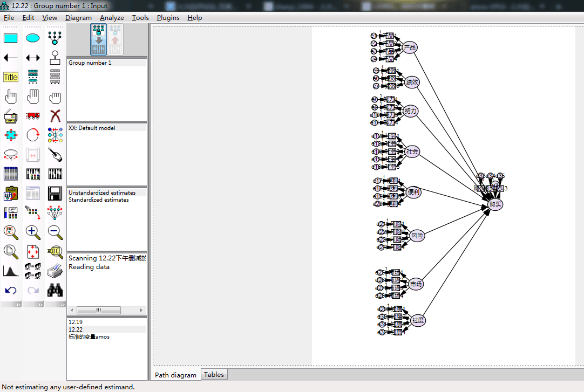The image size is (584, 392).
Task: Select all objects hand tool
Action: [x=33, y=97]
